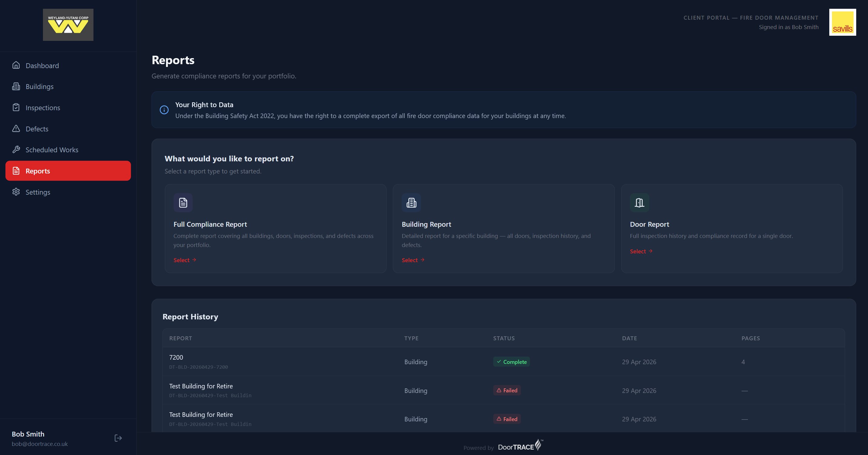Click the arrow beside Door Report Select
Viewport: 868px width, 455px height.
[x=651, y=251]
